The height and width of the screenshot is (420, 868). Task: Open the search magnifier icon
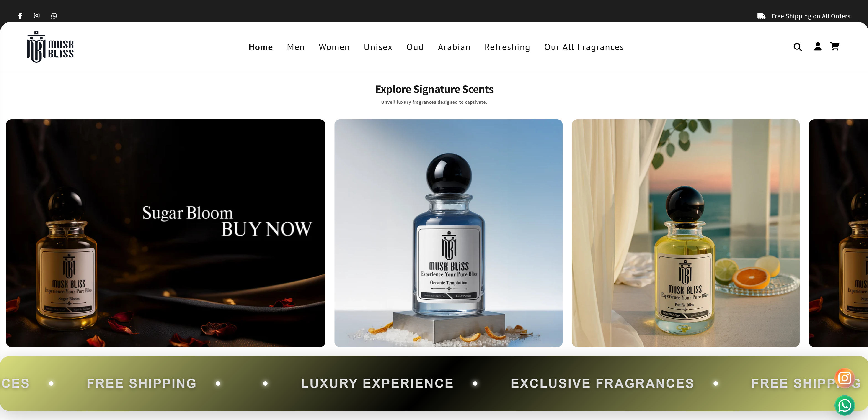coord(797,47)
